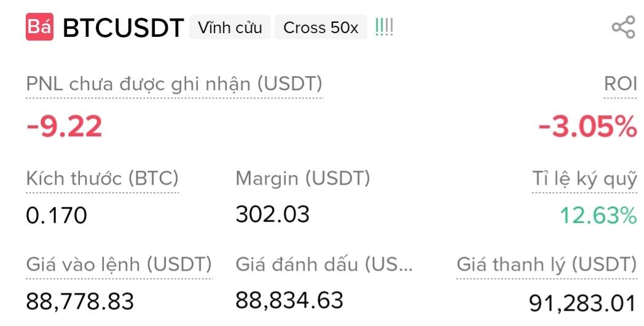This screenshot has width=644, height=326.
Task: Click the ROI label
Action: click(621, 84)
